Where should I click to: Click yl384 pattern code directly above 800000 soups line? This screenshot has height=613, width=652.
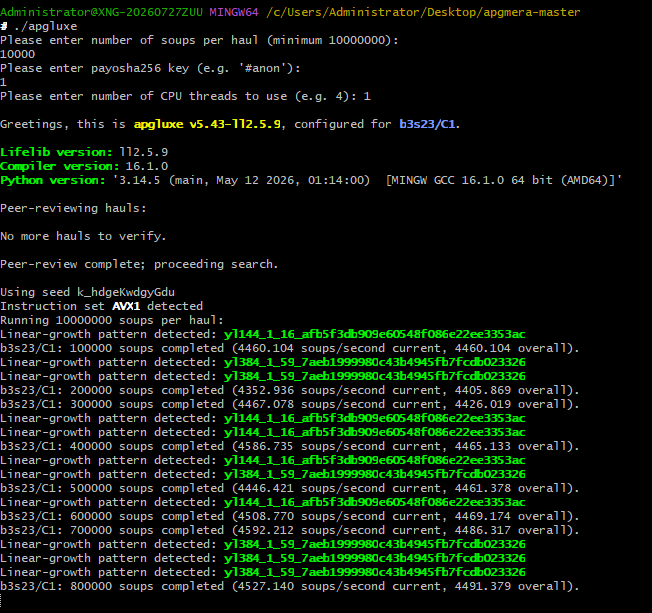(x=374, y=572)
